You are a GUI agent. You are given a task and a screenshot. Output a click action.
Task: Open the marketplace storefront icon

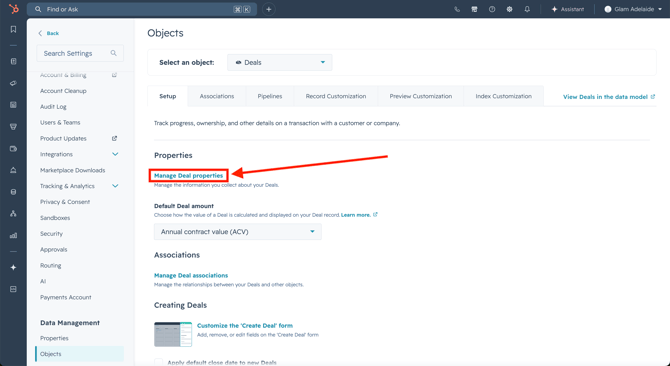tap(474, 9)
